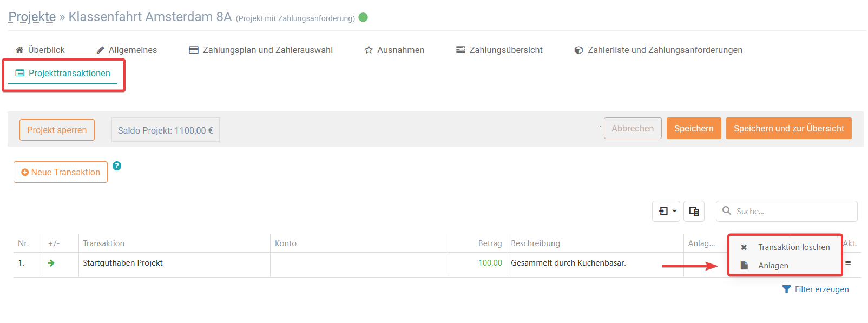Image resolution: width=868 pixels, height=323 pixels.
Task: Click the column chooser icon button
Action: [694, 211]
